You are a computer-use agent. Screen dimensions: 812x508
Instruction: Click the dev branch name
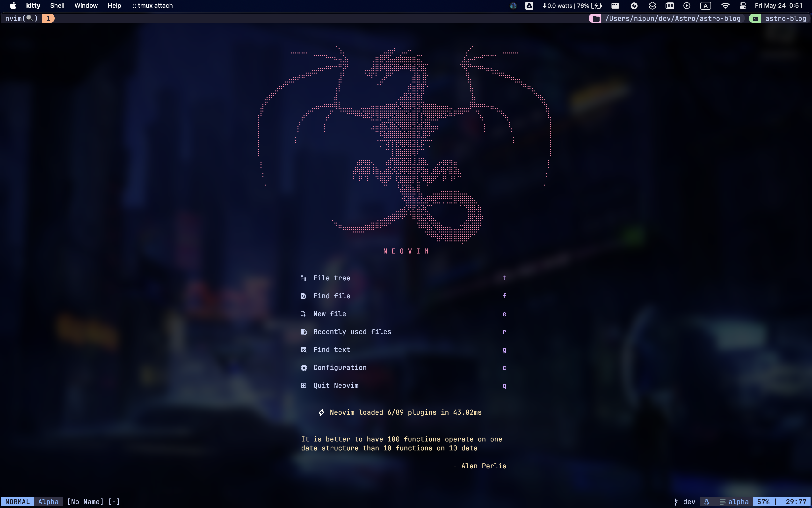(689, 502)
